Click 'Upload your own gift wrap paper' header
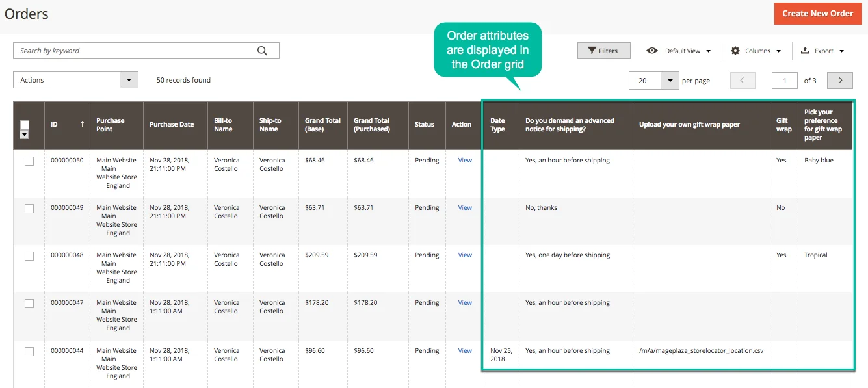 701,125
